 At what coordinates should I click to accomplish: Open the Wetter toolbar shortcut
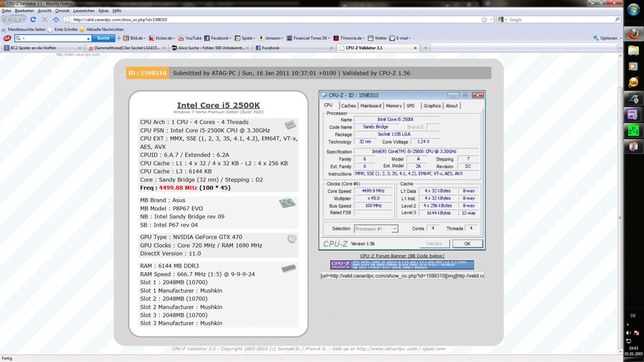[377, 38]
